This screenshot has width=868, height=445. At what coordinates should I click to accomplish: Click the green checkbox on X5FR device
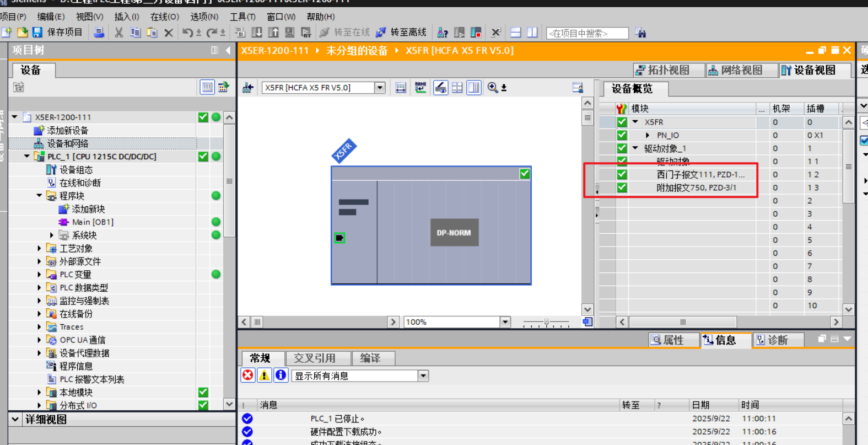tap(524, 174)
